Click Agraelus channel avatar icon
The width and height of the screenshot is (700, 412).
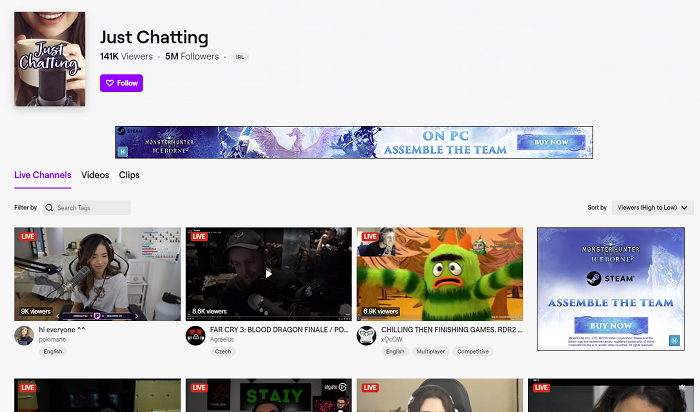click(195, 335)
